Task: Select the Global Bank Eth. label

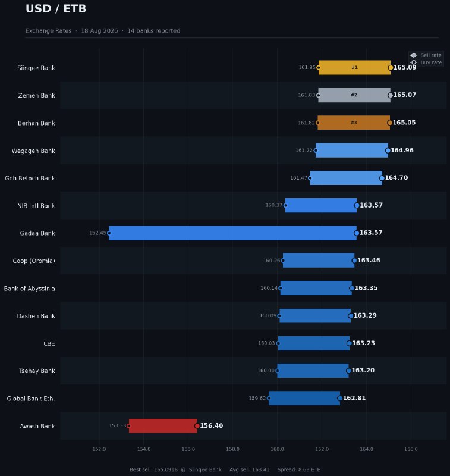Action: click(x=31, y=399)
